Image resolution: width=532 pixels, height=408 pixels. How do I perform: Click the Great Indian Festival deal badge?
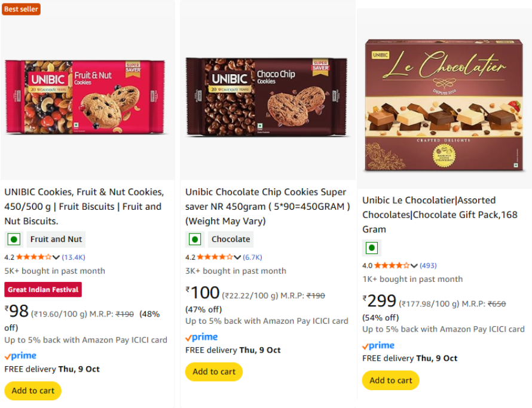43,290
